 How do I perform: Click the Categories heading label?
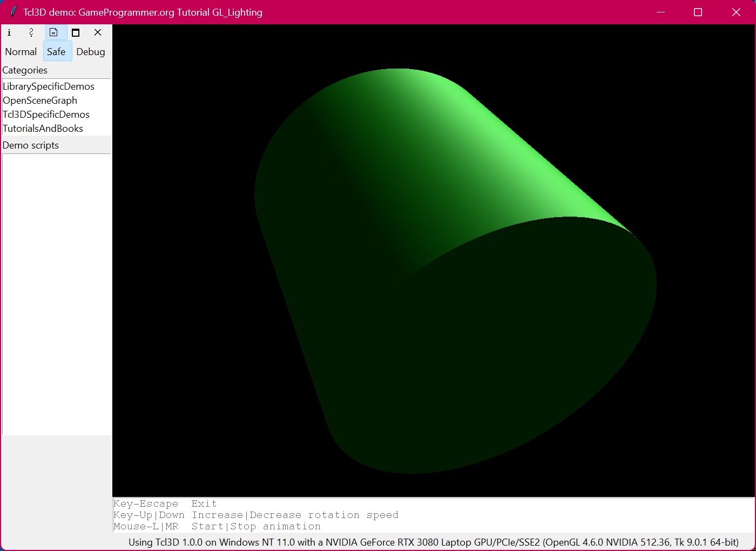[25, 70]
